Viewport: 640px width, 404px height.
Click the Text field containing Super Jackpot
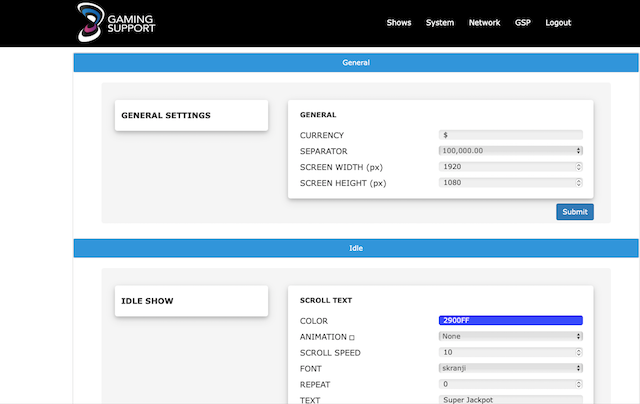point(510,399)
